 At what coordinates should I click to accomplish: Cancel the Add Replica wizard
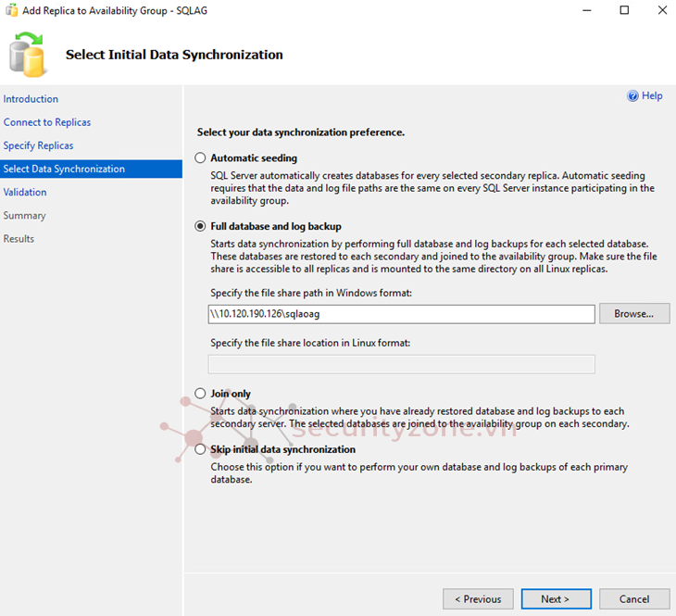(634, 599)
